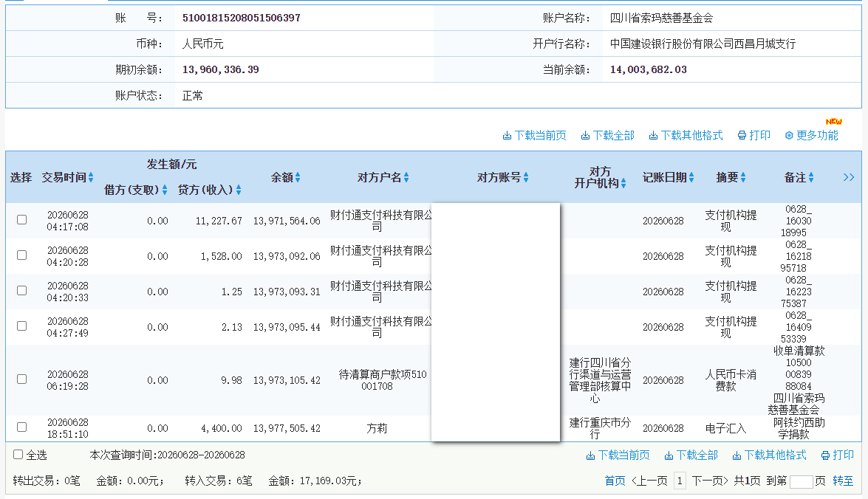This screenshot has width=868, height=499.
Task: Go to 首页 first page
Action: (x=615, y=481)
